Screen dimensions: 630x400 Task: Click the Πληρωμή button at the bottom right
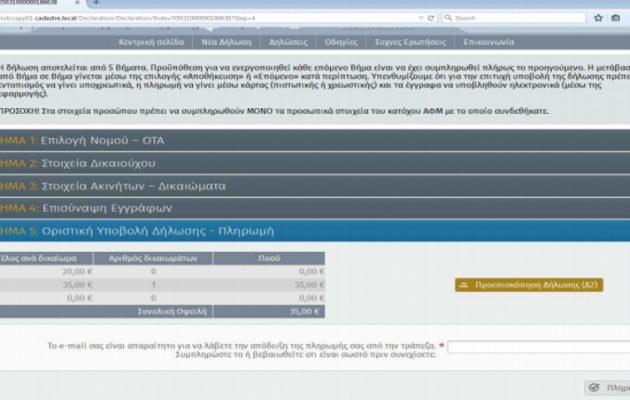[x=607, y=388]
